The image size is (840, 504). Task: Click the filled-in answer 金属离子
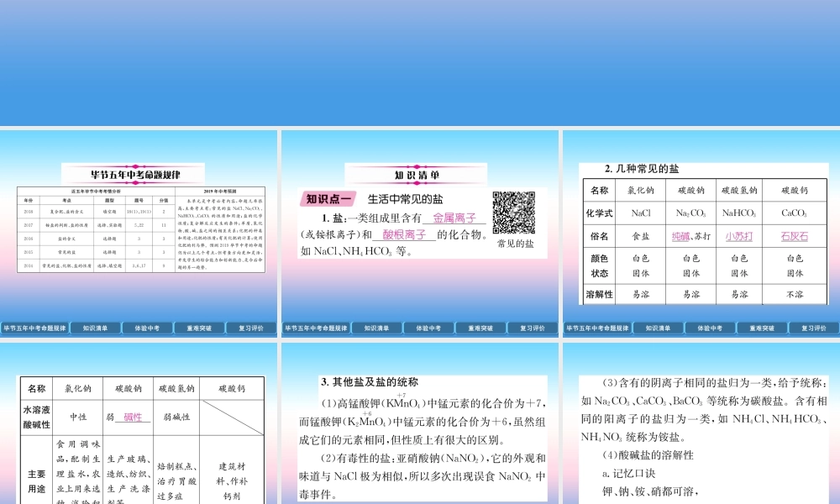(x=454, y=218)
